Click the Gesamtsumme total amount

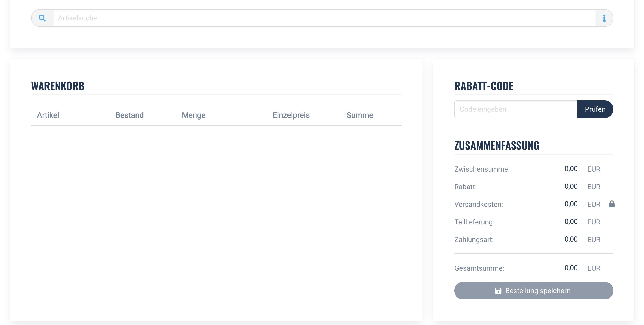tap(571, 268)
